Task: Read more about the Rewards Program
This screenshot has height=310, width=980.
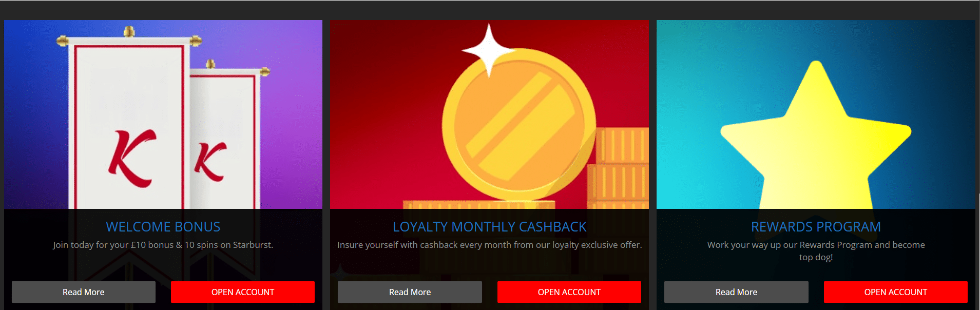Action: [736, 292]
